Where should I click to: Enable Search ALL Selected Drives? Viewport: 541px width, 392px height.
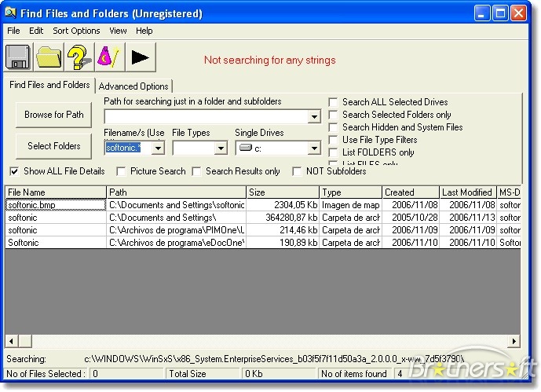click(333, 102)
